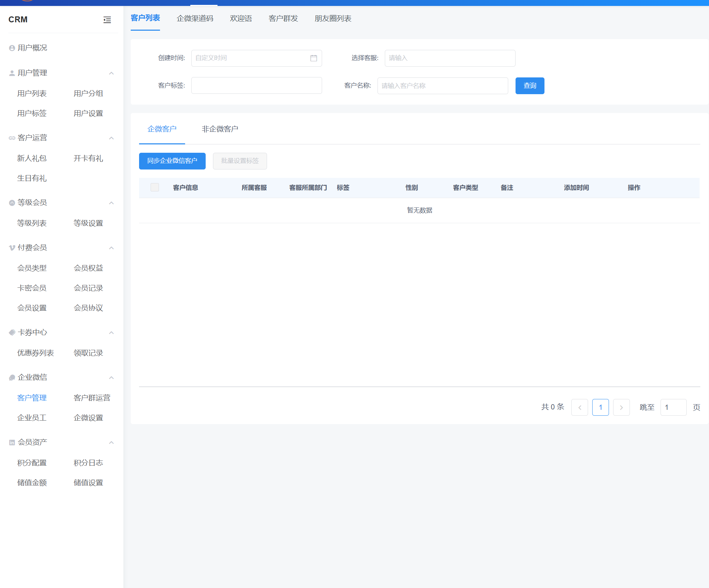Open 积分配置 in sidebar
This screenshot has width=709, height=588.
(32, 463)
